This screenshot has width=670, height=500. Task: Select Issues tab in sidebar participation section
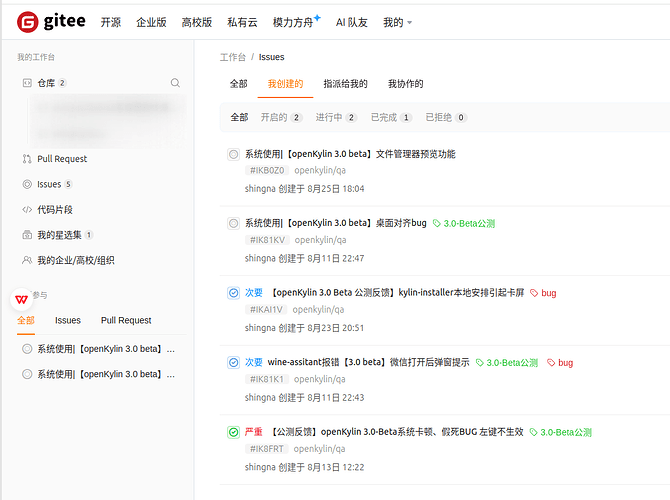pyautogui.click(x=68, y=320)
